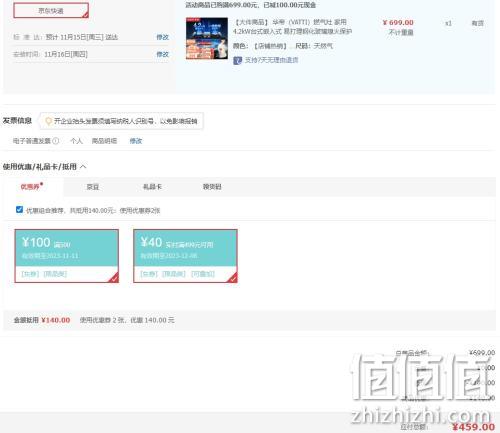Deselect the ¥100 coupon card

[x=67, y=256]
